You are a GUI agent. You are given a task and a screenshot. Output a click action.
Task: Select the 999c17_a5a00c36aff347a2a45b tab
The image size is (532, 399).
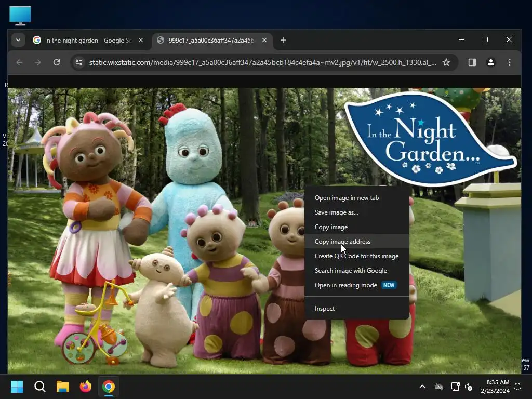coord(212,41)
